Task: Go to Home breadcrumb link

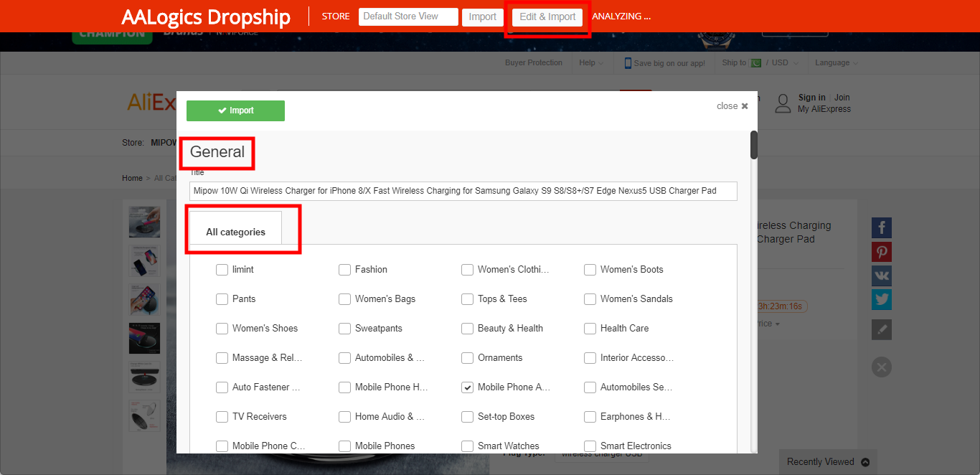Action: (x=132, y=178)
